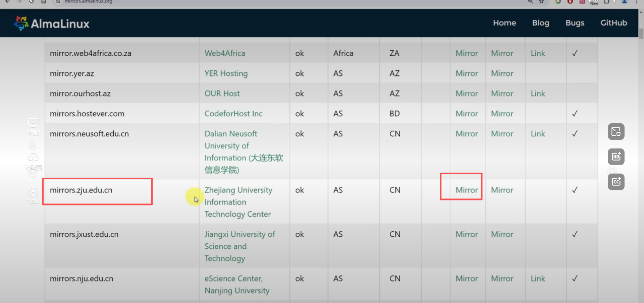Click the unlock padlock overlay icon

pyautogui.click(x=32, y=145)
